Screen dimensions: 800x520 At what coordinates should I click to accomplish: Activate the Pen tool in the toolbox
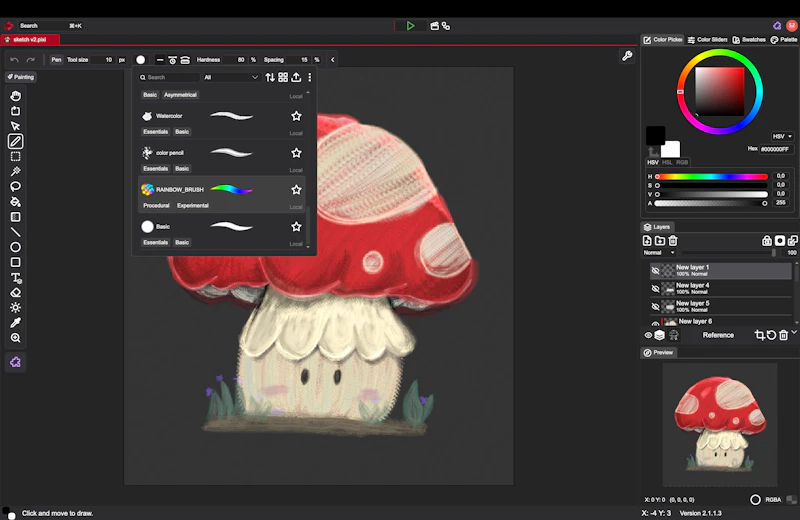click(x=15, y=141)
